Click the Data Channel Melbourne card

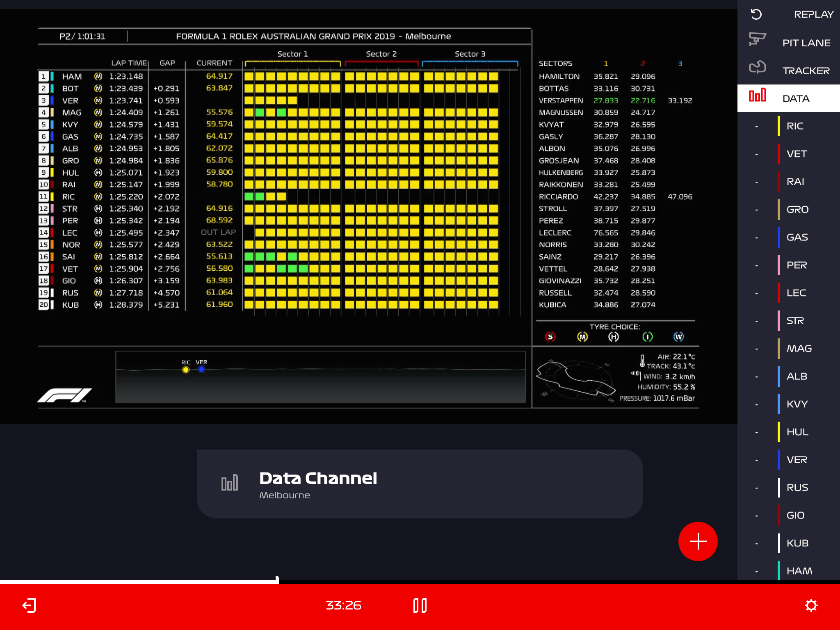point(420,484)
